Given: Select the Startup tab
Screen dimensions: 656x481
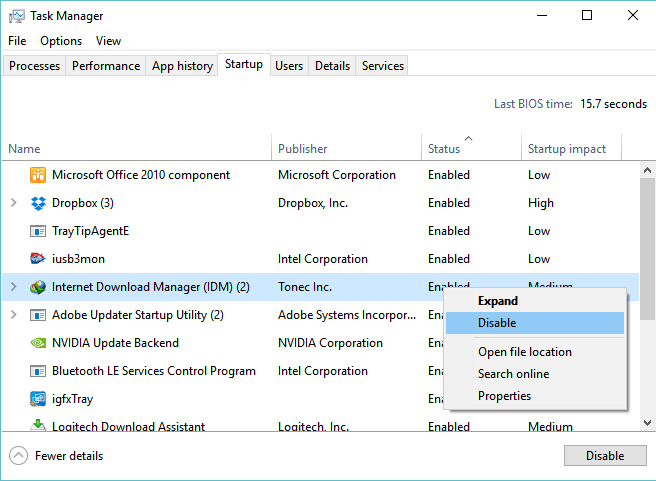Looking at the screenshot, I should coord(244,64).
